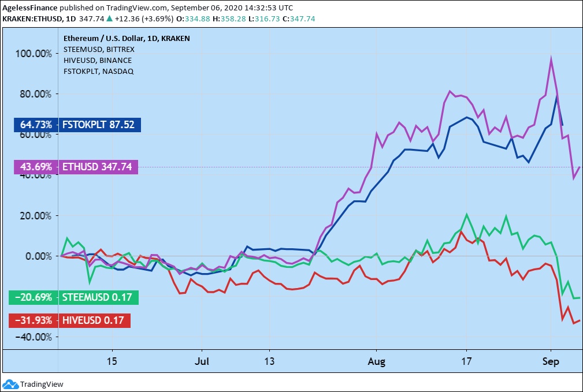Select the FSTOKPLT, NASDAQ legend entry
The height and width of the screenshot is (392, 583).
(x=98, y=71)
